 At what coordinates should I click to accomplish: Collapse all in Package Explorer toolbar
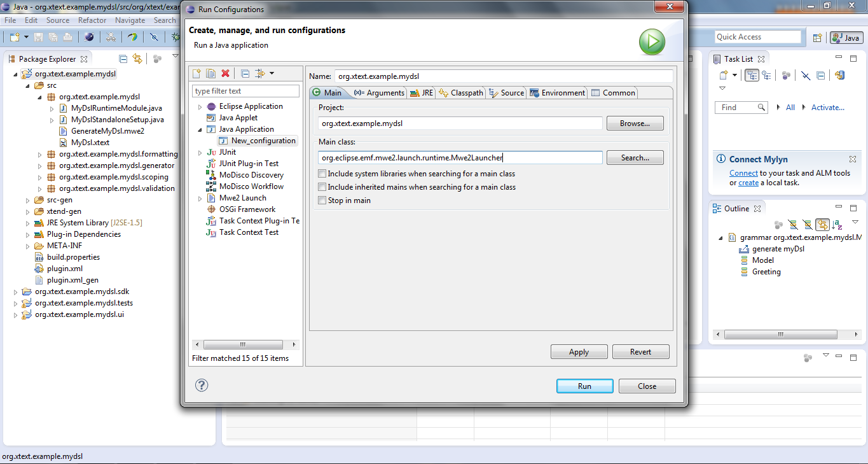(122, 59)
